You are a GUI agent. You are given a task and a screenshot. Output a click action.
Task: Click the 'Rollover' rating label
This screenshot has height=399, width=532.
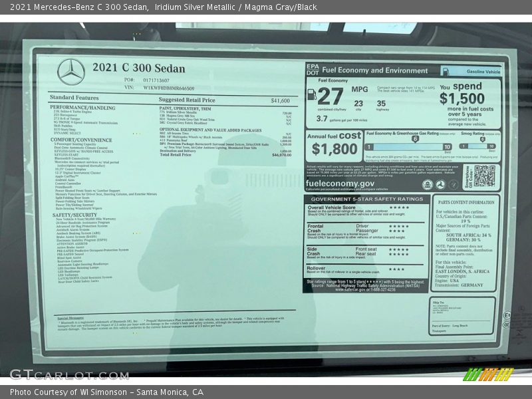pyautogui.click(x=316, y=268)
